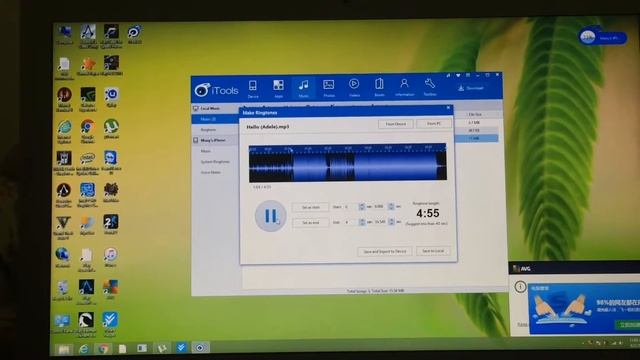Collapse the Local Music sidebar group

tap(215, 109)
